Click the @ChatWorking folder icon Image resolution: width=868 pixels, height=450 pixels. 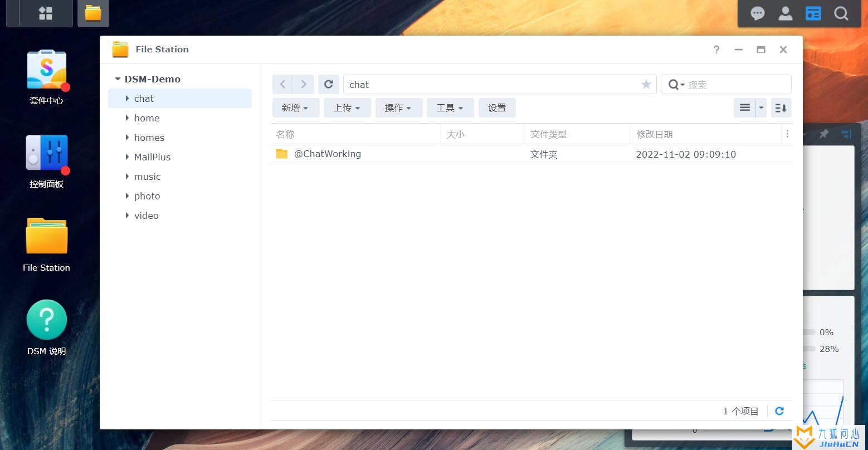282,154
